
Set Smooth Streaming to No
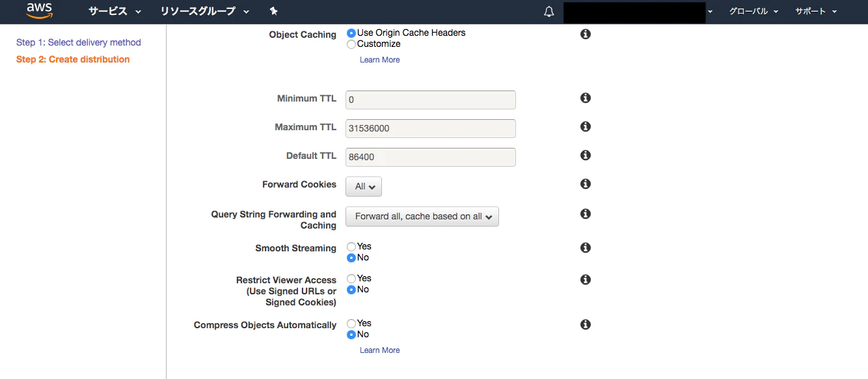pos(351,257)
